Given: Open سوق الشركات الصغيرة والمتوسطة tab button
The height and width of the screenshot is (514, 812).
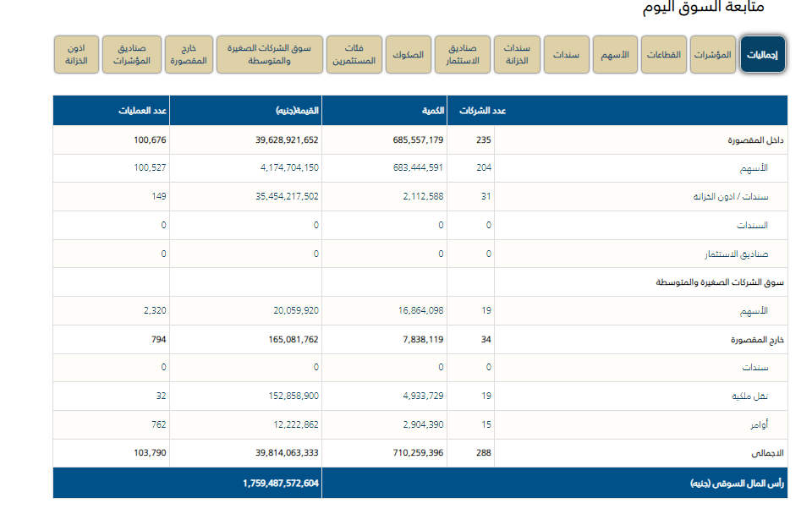Looking at the screenshot, I should click(x=270, y=55).
